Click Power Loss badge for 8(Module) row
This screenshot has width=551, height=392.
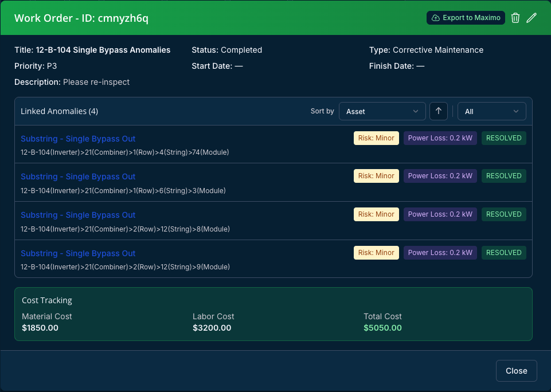tap(440, 214)
